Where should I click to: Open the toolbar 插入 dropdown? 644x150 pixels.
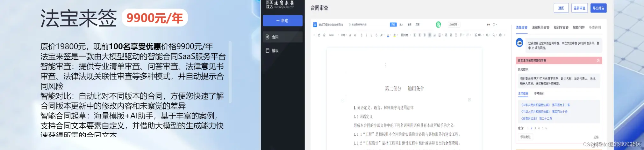tap(478, 35)
